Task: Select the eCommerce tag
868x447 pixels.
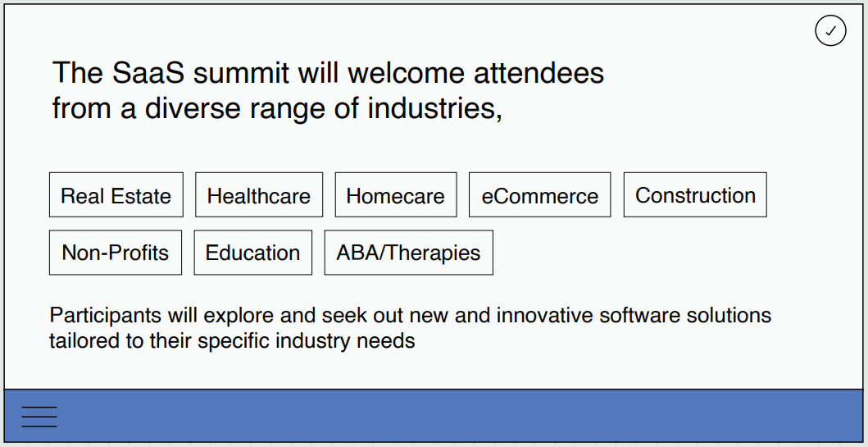Action: (539, 195)
